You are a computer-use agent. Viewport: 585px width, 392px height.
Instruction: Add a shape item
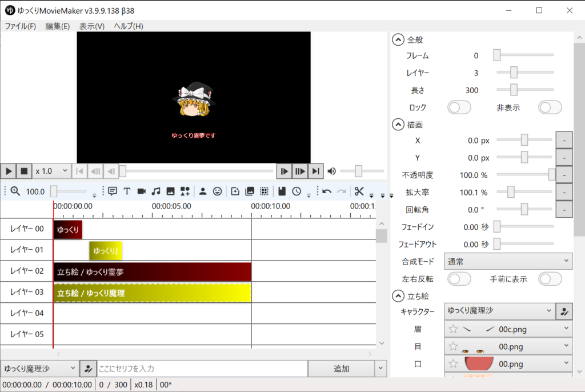pyautogui.click(x=185, y=191)
